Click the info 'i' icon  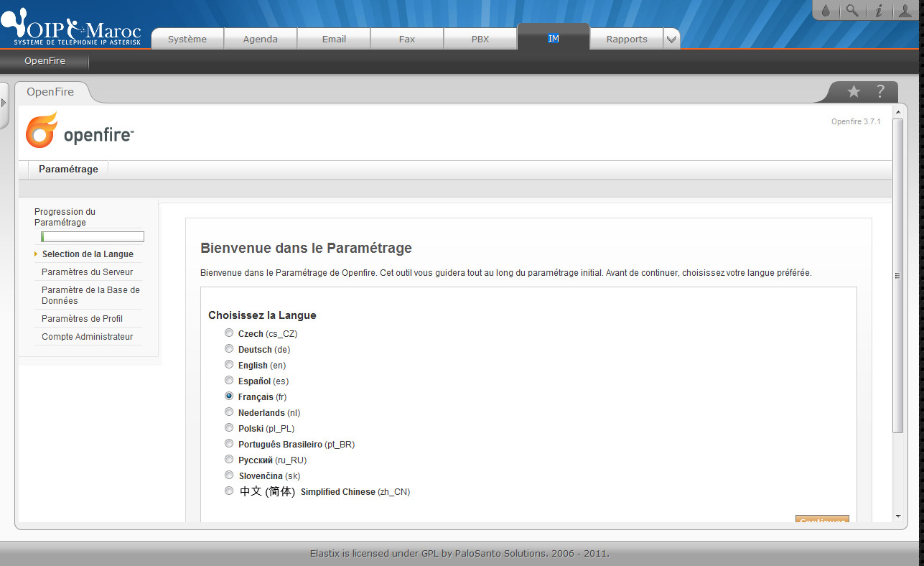pos(877,11)
